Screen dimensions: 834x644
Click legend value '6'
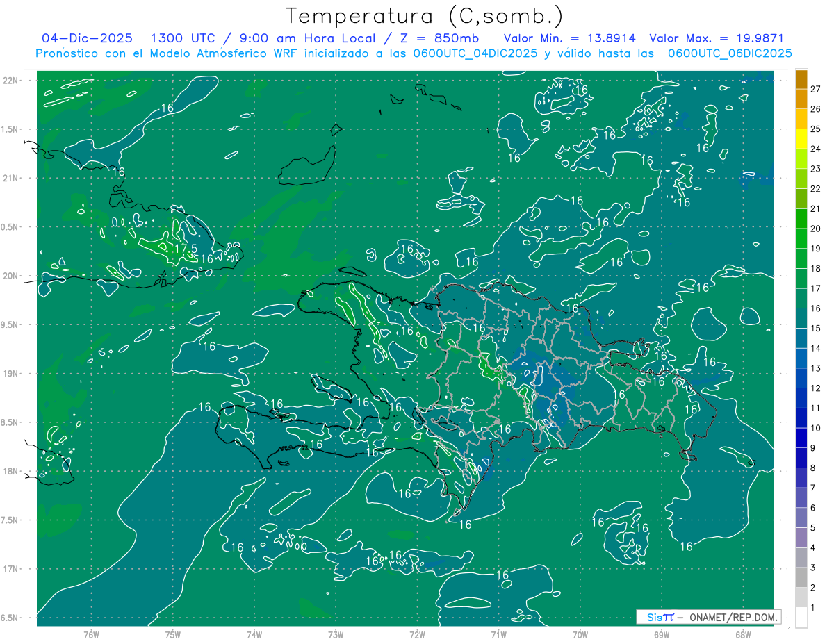pyautogui.click(x=814, y=508)
